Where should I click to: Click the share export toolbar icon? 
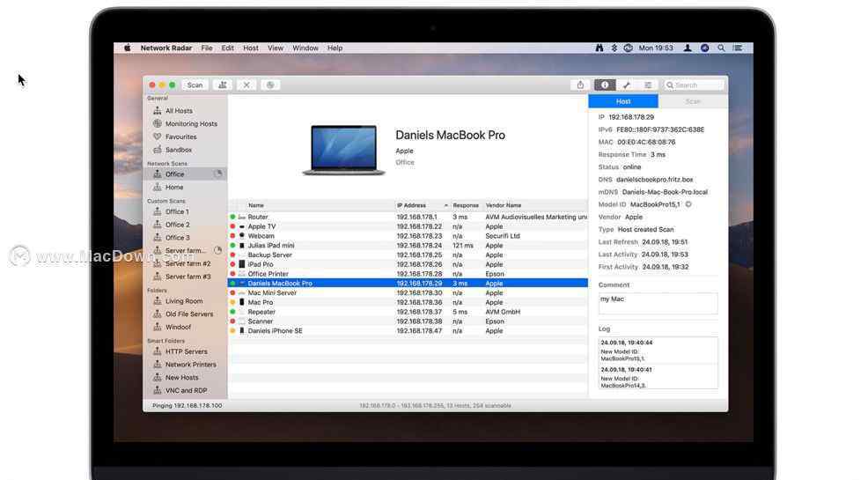click(x=580, y=85)
